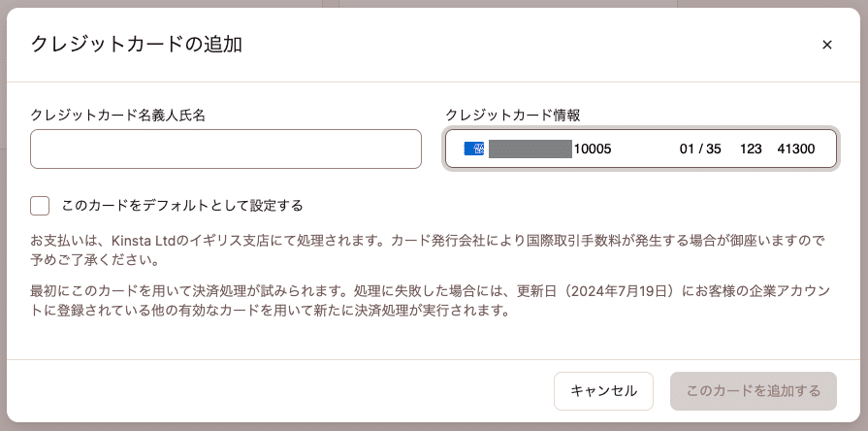The height and width of the screenshot is (431, 868).
Task: Click the card brand icon in card field
Action: tap(474, 149)
